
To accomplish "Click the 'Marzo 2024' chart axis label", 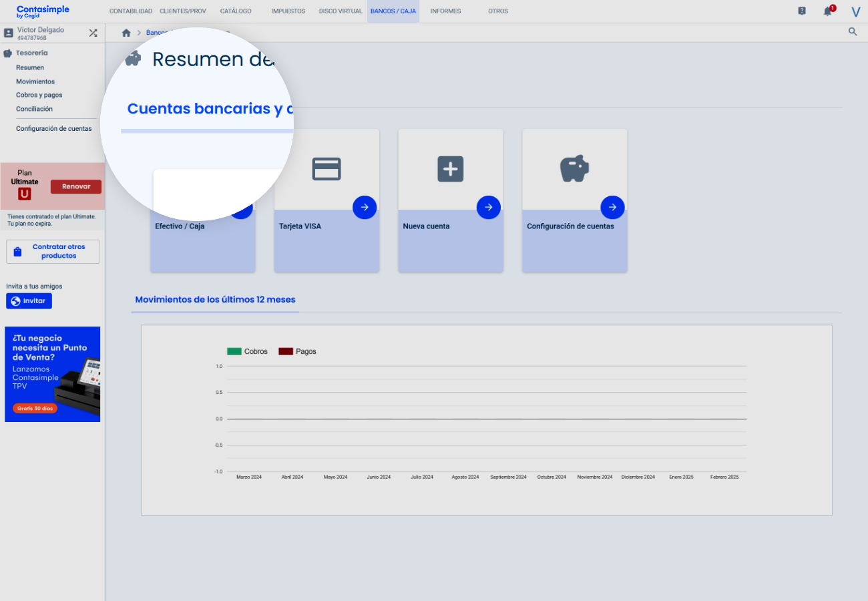I will 249,477.
